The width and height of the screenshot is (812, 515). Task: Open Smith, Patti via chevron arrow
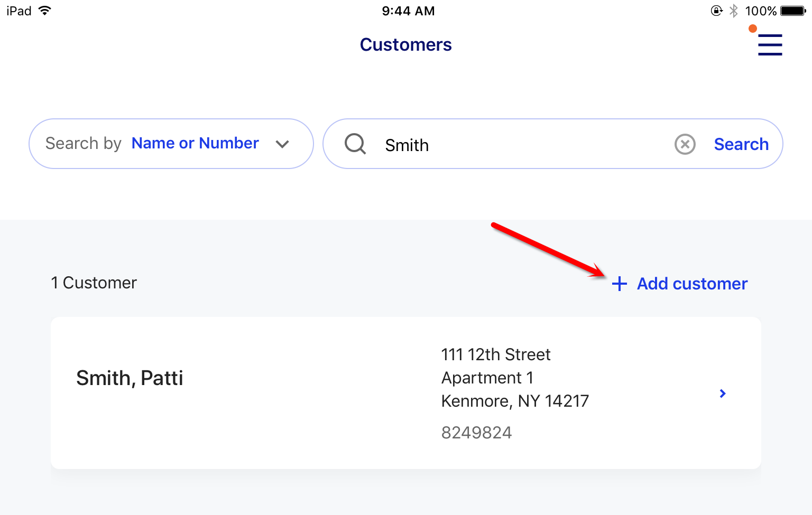point(723,394)
